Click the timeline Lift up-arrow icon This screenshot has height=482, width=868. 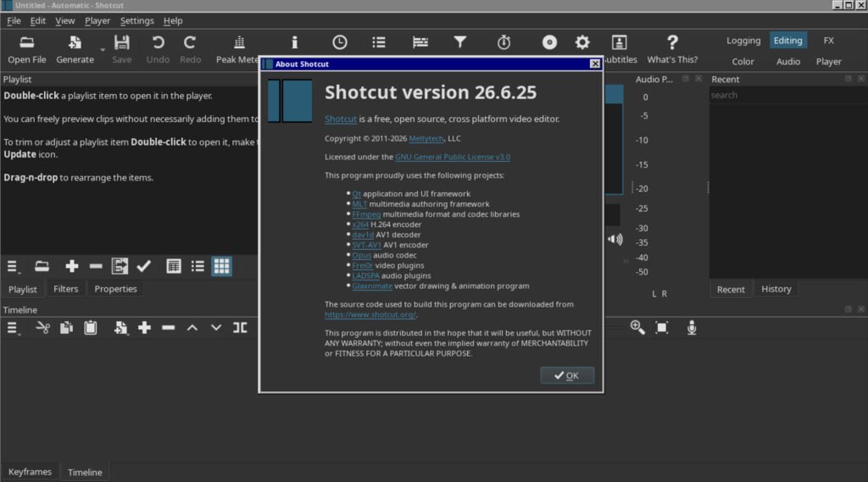click(x=192, y=328)
